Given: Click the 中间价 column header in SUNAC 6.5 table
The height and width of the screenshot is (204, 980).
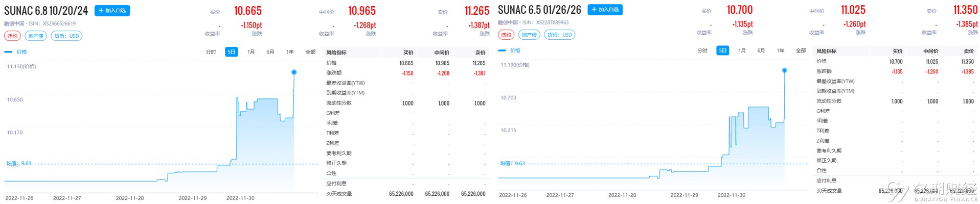Looking at the screenshot, I should pos(931,51).
